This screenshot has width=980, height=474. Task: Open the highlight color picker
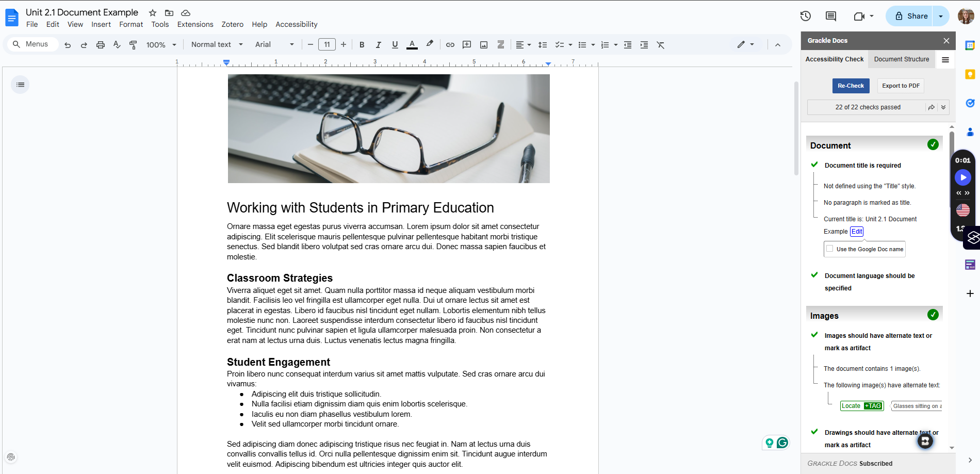click(x=430, y=45)
